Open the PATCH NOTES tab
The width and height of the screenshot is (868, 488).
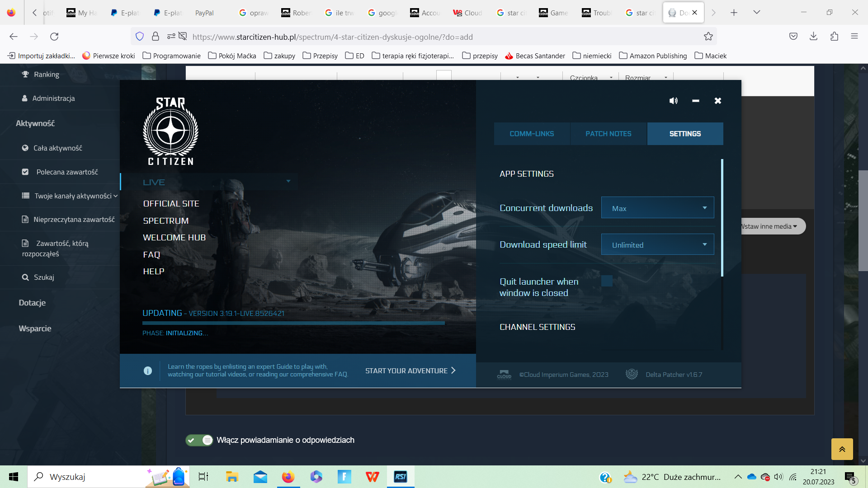[609, 134]
